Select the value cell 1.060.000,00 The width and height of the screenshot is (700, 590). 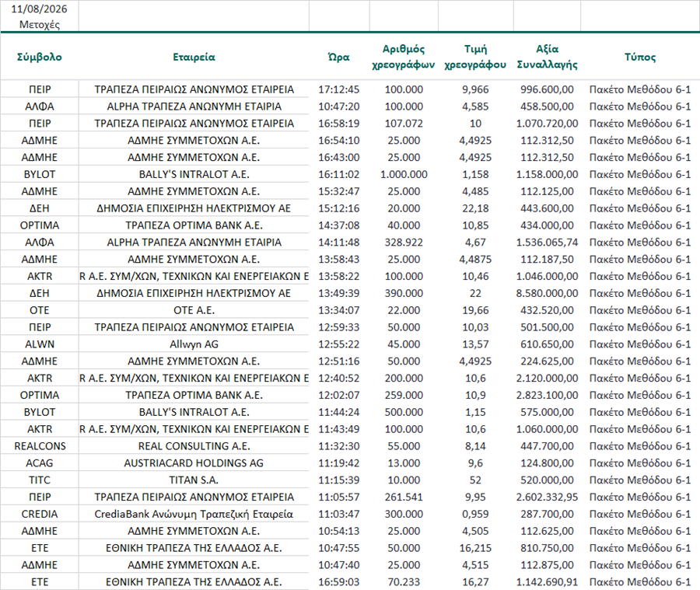[548, 428]
